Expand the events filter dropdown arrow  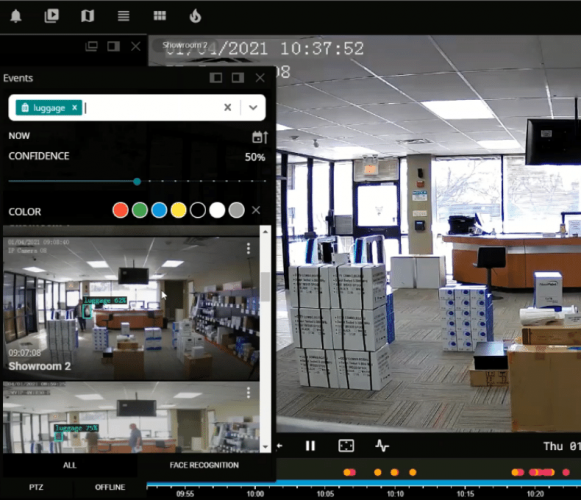(x=253, y=107)
